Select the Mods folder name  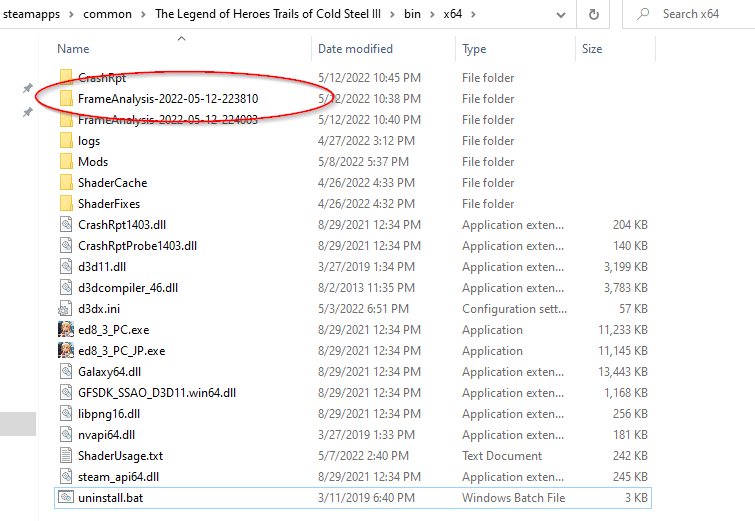pyautogui.click(x=93, y=161)
